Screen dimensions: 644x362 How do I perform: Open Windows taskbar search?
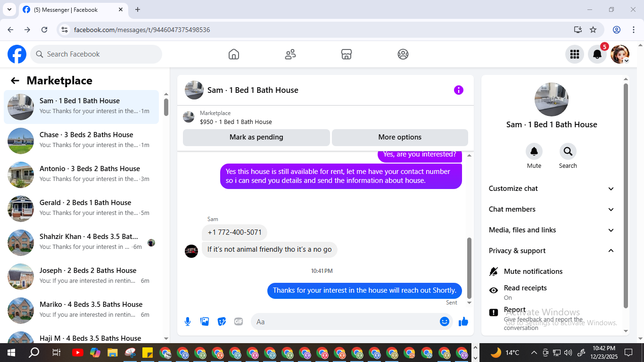(x=34, y=353)
